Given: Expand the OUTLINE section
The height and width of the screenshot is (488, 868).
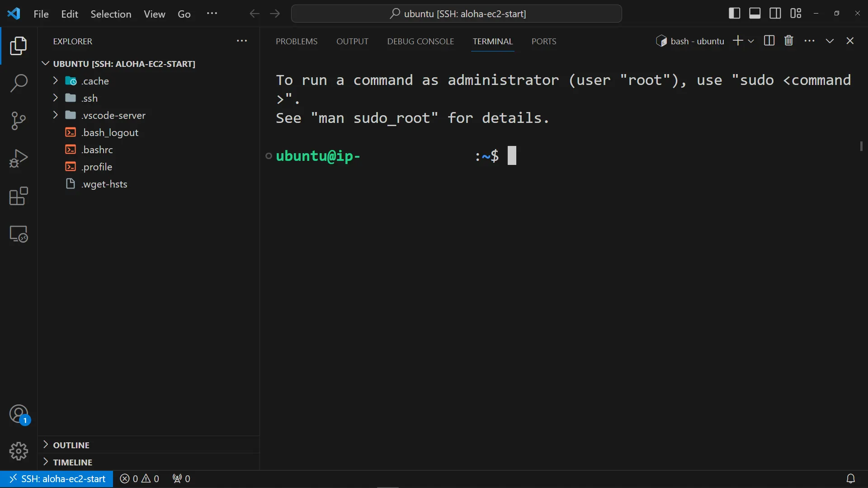Looking at the screenshot, I should [71, 445].
